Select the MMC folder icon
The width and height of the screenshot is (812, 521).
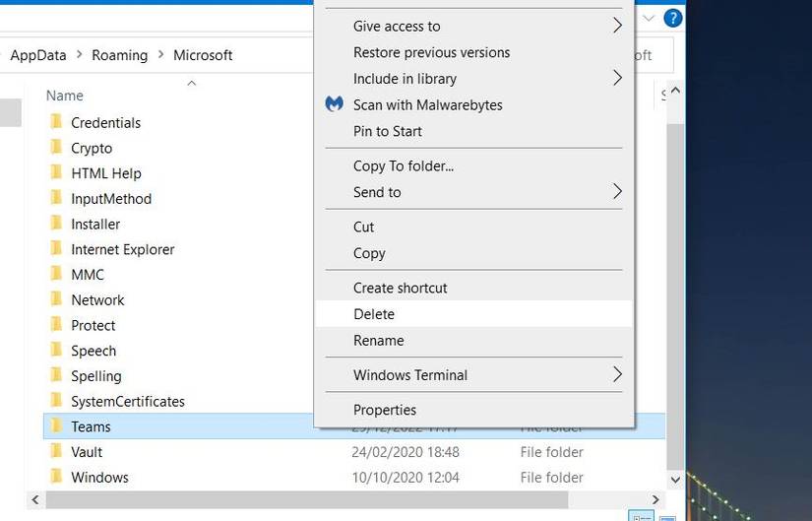[x=56, y=274]
